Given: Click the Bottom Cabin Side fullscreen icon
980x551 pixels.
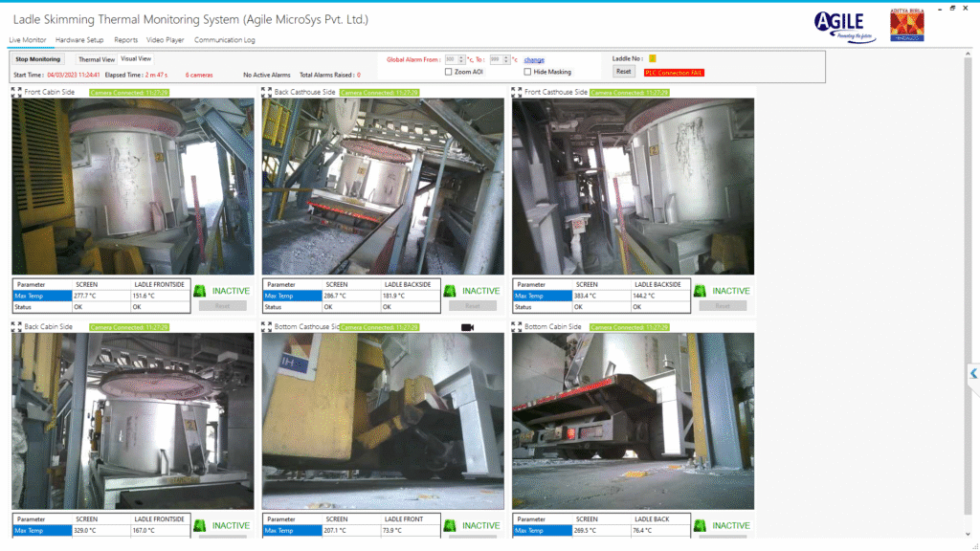Looking at the screenshot, I should (x=518, y=327).
